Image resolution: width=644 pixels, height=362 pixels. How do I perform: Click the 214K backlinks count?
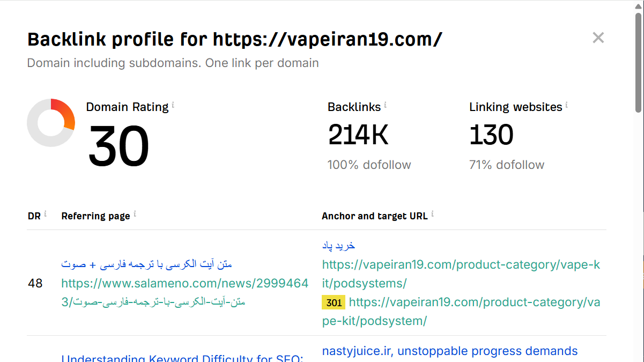(x=358, y=135)
